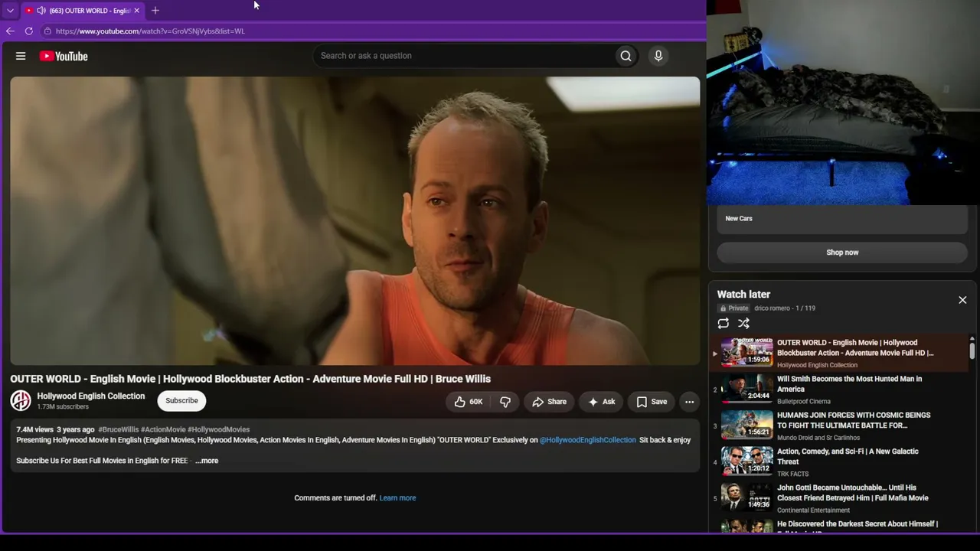Screen dimensions: 980x551
Task: Select OUTER WORLD thumbnail in playlist
Action: [x=747, y=353]
